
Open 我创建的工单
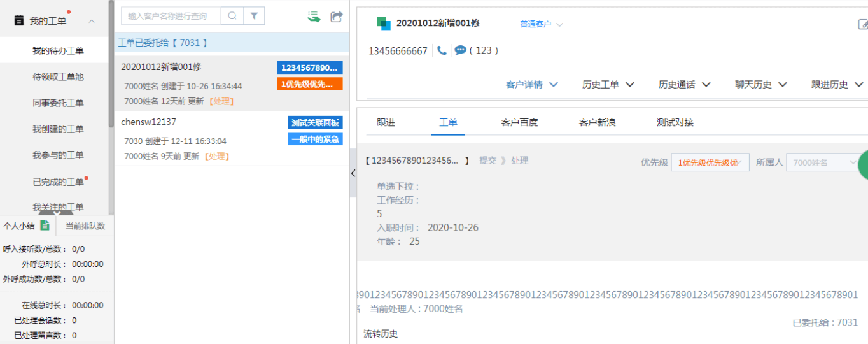pos(58,129)
